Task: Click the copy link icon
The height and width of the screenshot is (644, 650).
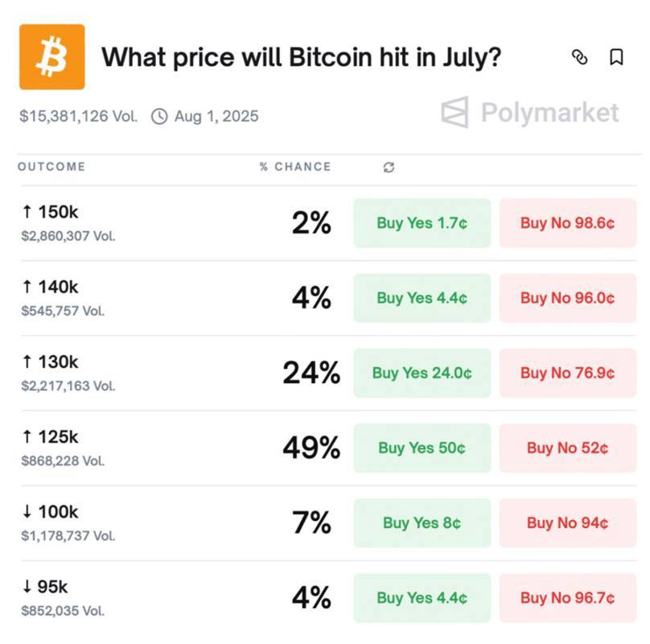Action: coord(579,57)
